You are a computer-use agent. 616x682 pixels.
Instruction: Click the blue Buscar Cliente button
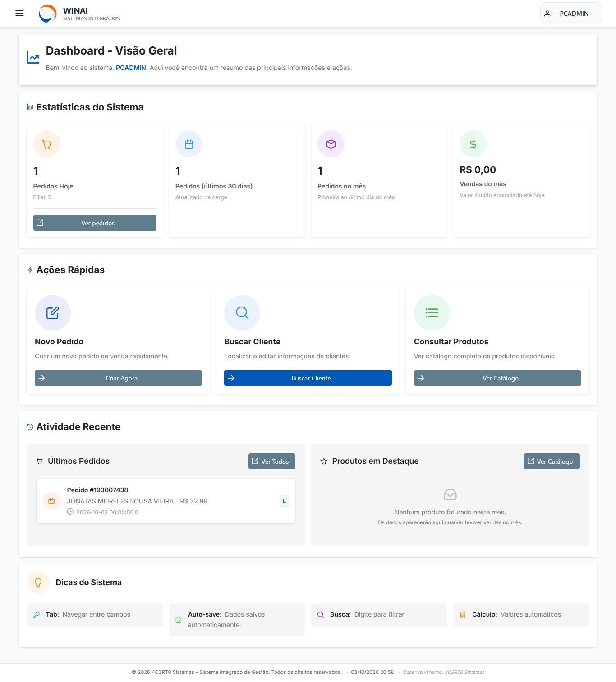[x=308, y=378]
